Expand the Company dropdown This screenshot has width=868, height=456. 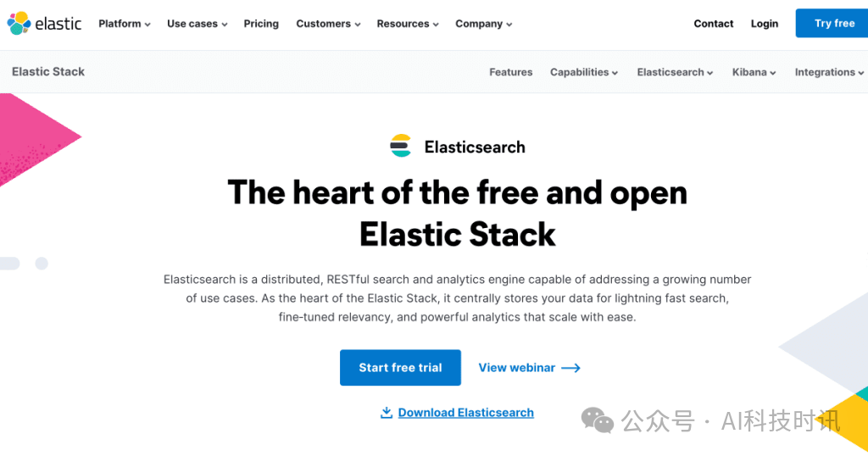click(483, 24)
